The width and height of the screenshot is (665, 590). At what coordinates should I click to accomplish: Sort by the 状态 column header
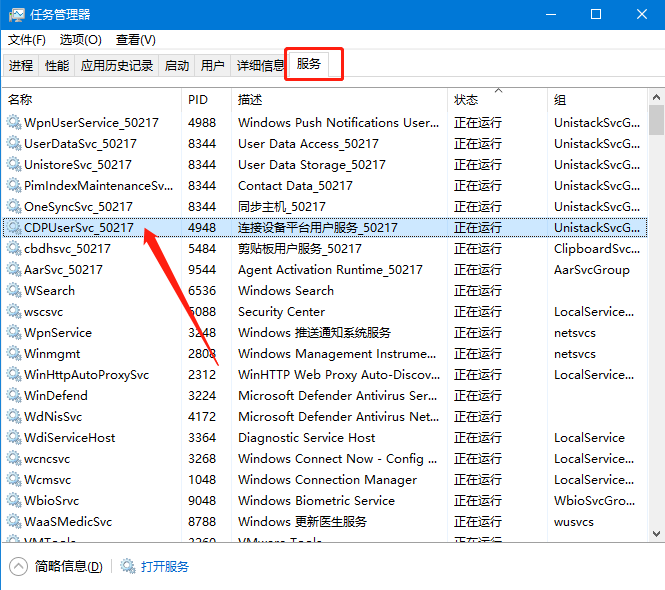click(497, 100)
